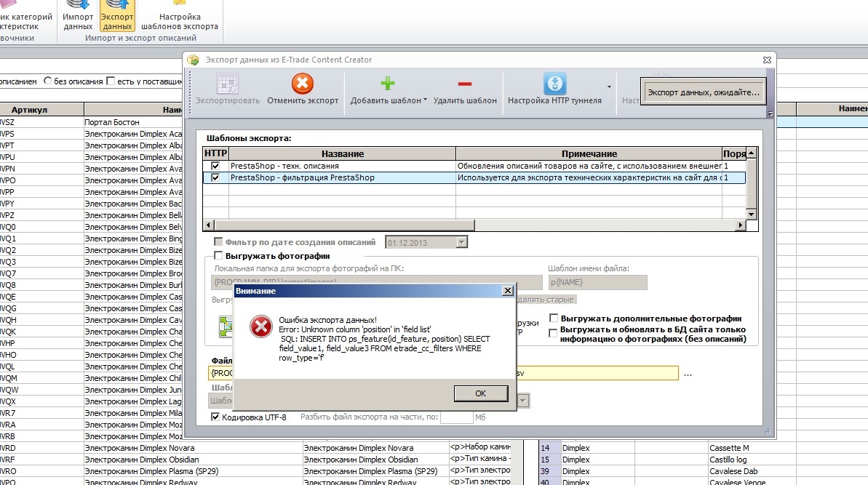Click Экспорт данных, ожидайте... status button
Screen dimensions: 868x485
point(704,92)
